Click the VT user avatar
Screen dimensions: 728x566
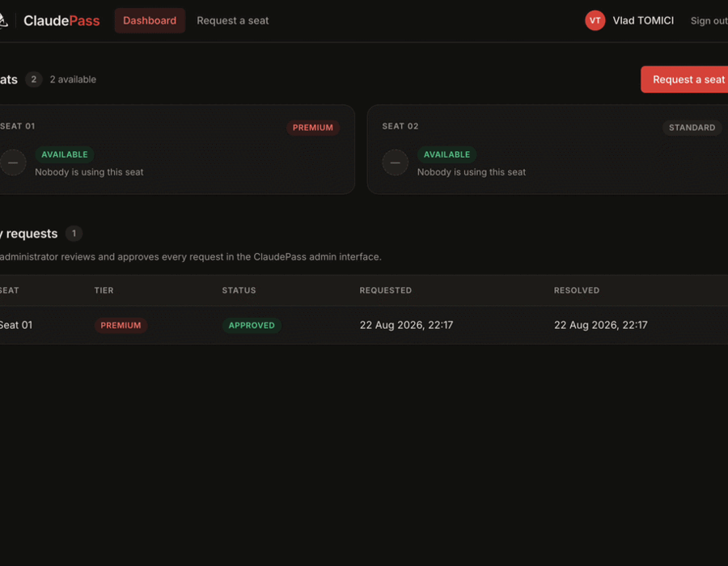(x=595, y=20)
